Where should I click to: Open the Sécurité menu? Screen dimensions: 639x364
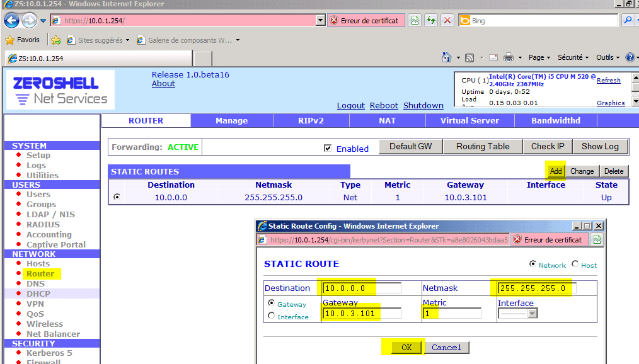pos(573,57)
